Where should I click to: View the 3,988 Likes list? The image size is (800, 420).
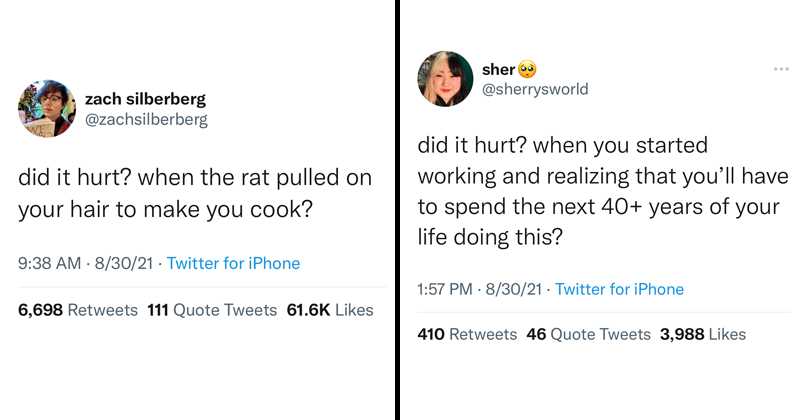tap(702, 334)
